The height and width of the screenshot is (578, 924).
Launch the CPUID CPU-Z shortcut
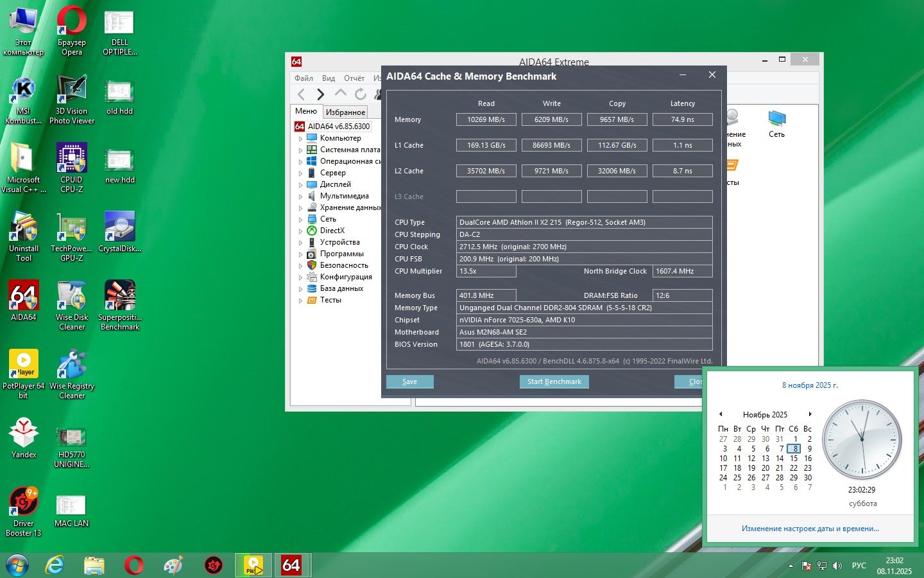click(72, 168)
